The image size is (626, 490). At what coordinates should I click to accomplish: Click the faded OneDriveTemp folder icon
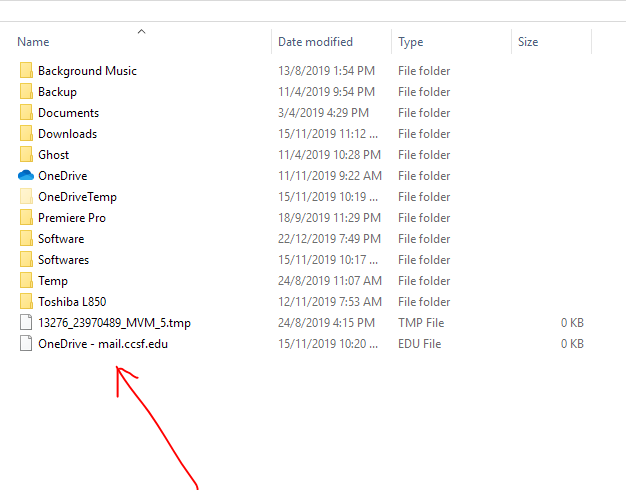tap(26, 196)
